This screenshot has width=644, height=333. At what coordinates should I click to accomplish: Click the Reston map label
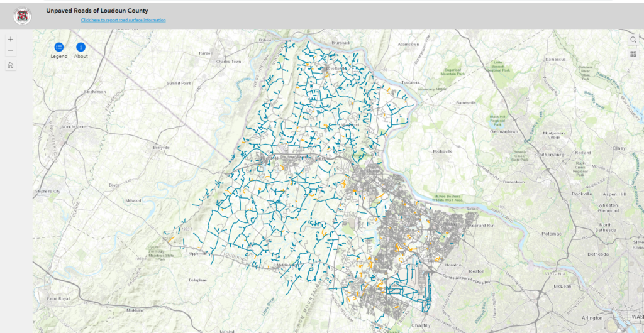477,271
